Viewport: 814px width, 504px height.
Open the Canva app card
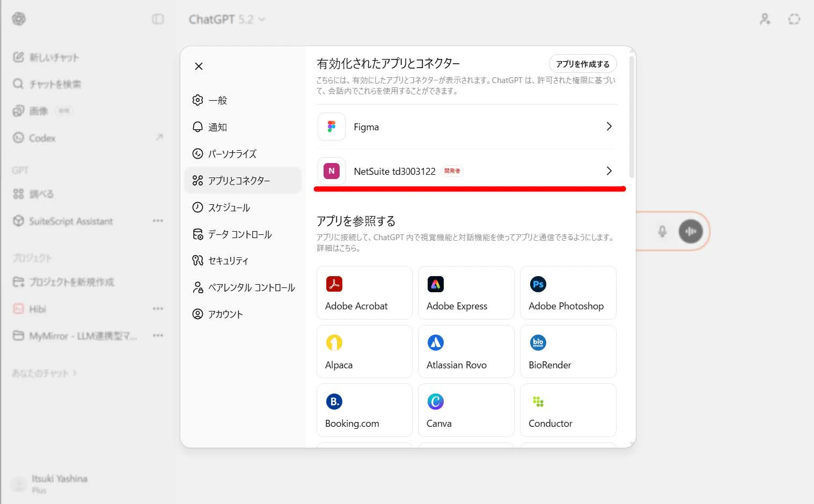tap(466, 410)
